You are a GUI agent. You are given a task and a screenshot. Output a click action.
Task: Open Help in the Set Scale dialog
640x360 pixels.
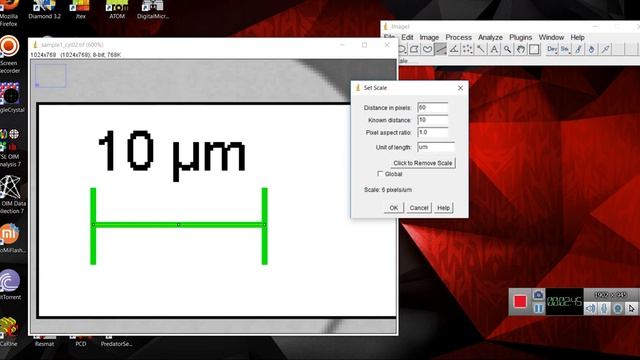443,208
